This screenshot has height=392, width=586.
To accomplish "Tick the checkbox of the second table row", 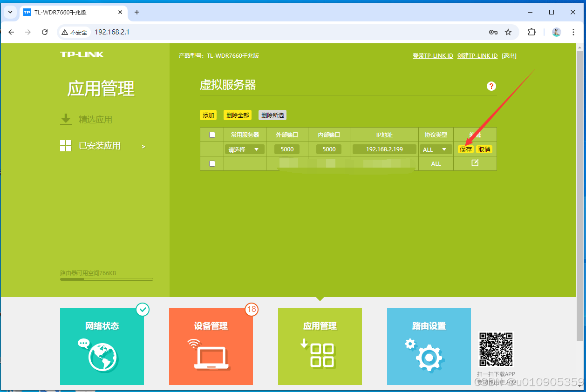I will click(x=212, y=163).
